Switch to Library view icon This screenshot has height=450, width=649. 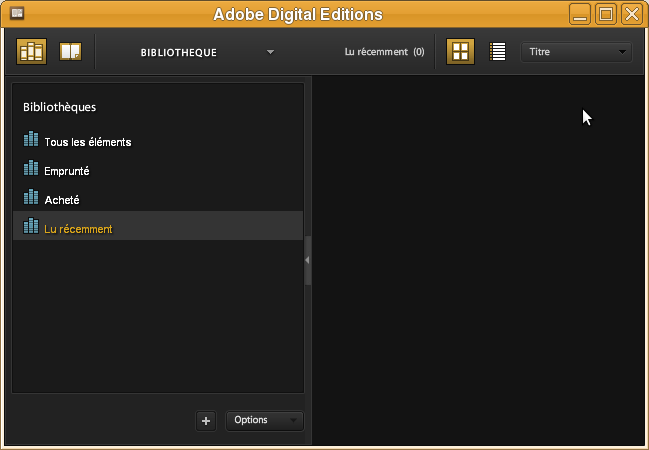pos(31,52)
